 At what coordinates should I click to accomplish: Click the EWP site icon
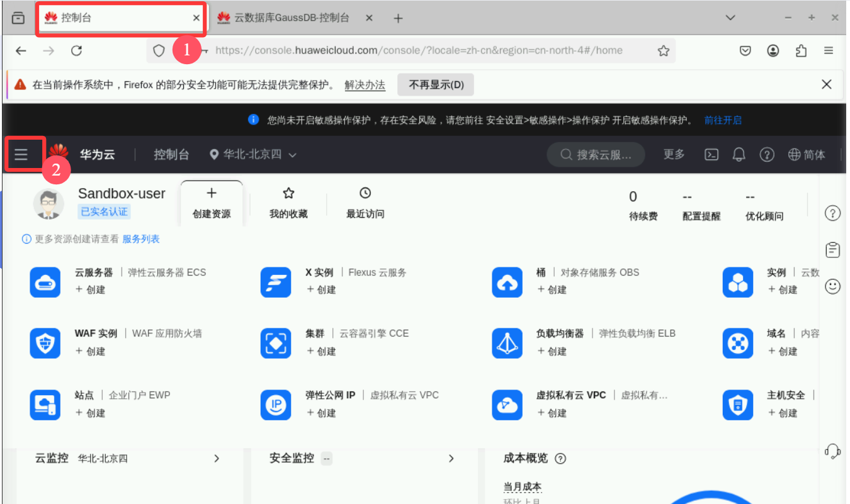[x=45, y=405]
